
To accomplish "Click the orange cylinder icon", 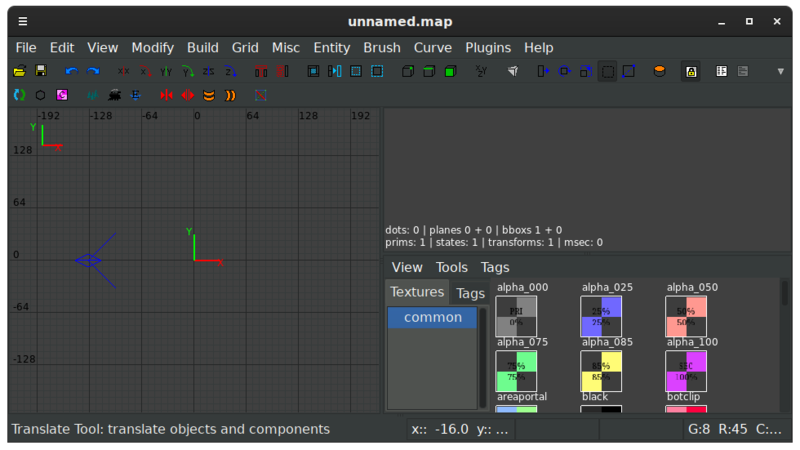I will 659,71.
